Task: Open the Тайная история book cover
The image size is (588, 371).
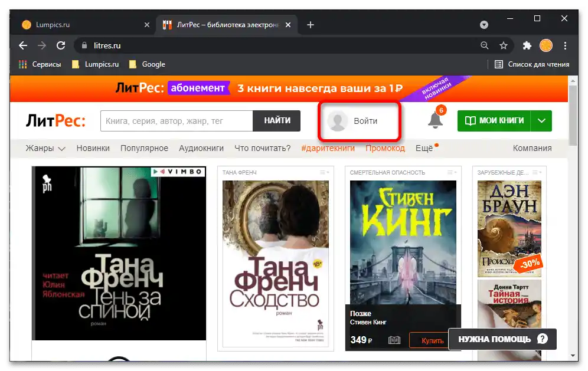Action: 509,304
